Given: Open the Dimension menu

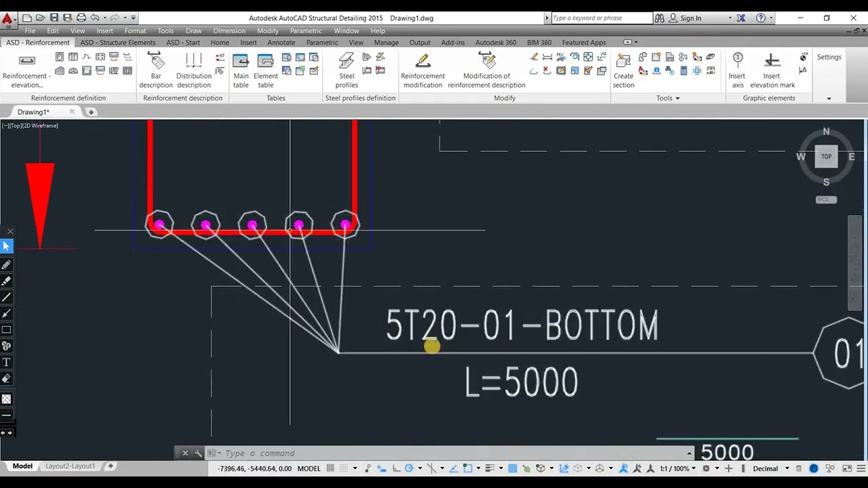Looking at the screenshot, I should [x=229, y=30].
